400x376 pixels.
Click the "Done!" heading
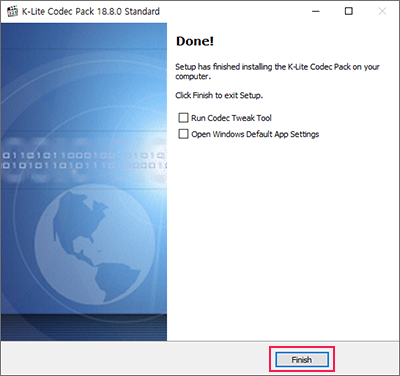point(195,41)
